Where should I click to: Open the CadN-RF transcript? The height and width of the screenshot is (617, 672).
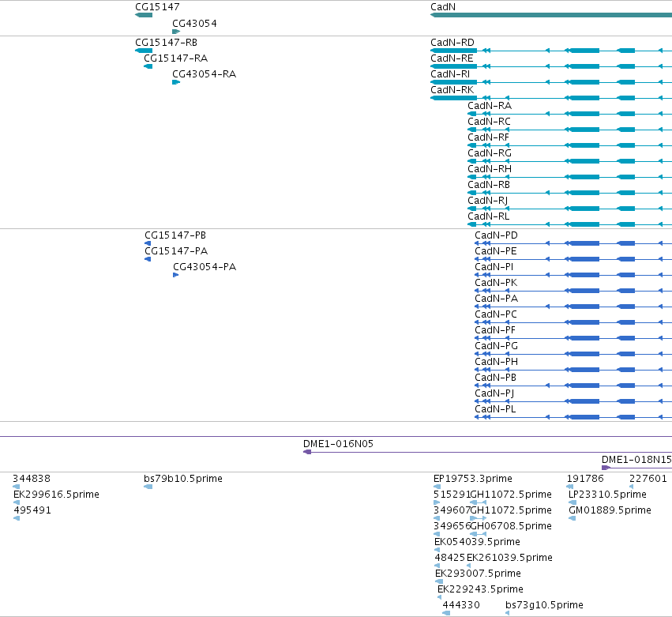coord(488,137)
